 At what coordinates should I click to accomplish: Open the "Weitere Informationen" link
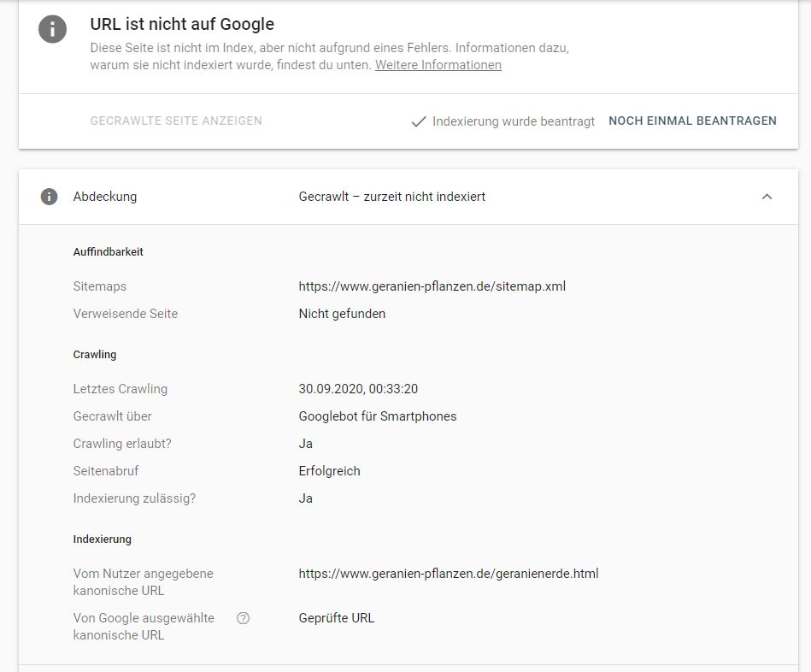click(x=438, y=65)
